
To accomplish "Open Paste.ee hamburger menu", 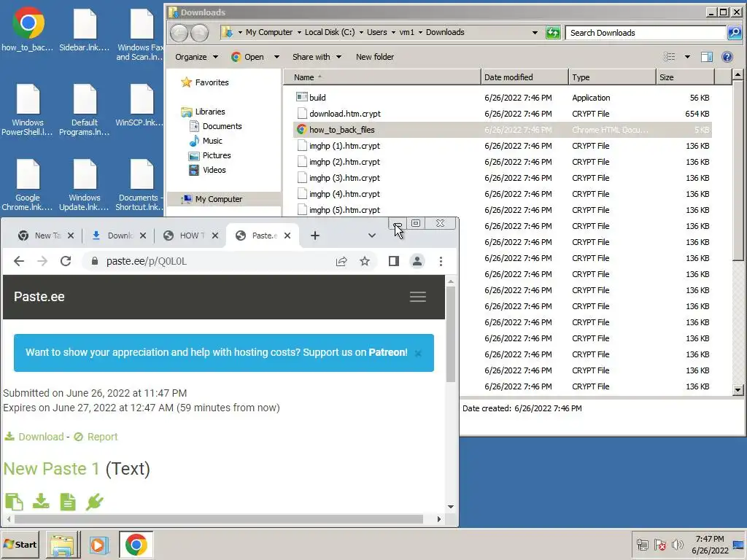I will [x=418, y=297].
